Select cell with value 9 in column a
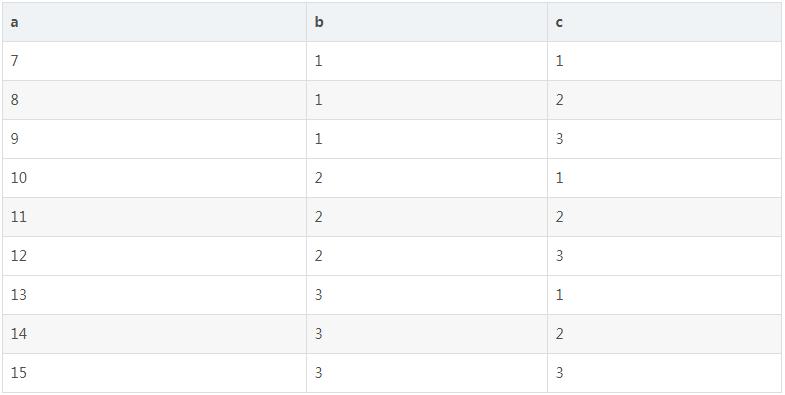Screen dimensions: 785x395 point(154,139)
